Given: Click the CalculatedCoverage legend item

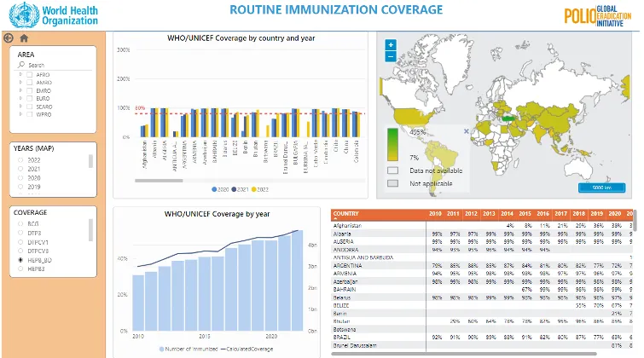Looking at the screenshot, I should pos(247,349).
